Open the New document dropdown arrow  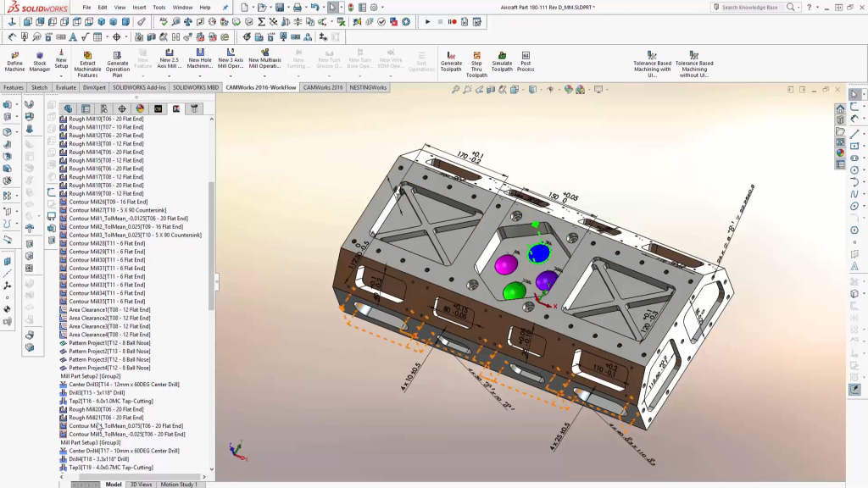point(253,8)
